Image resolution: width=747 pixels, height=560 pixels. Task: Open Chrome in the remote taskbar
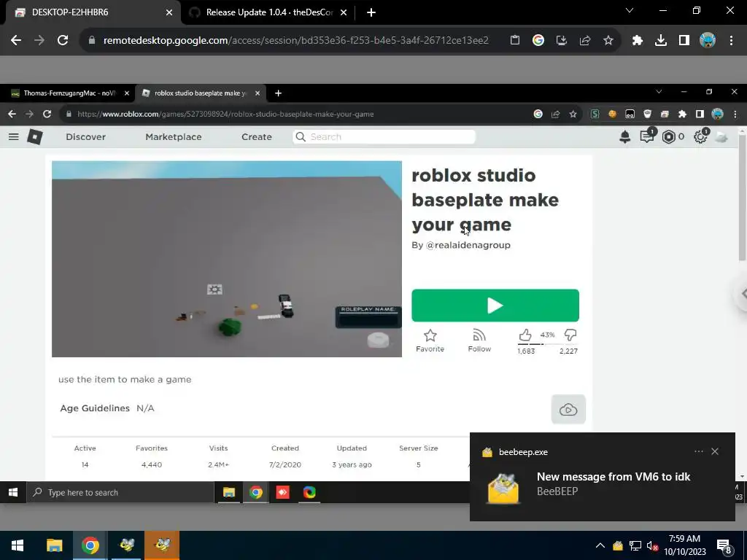[x=256, y=492]
